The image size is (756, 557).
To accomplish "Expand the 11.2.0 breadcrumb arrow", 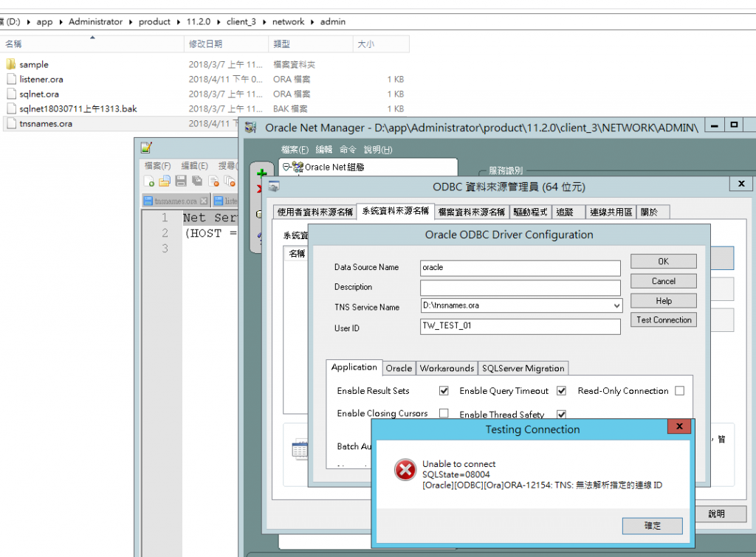I will (x=219, y=21).
